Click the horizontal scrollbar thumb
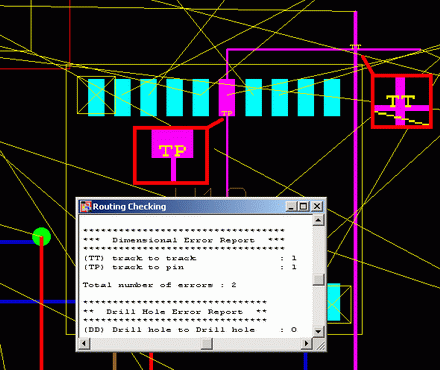 [x=207, y=343]
